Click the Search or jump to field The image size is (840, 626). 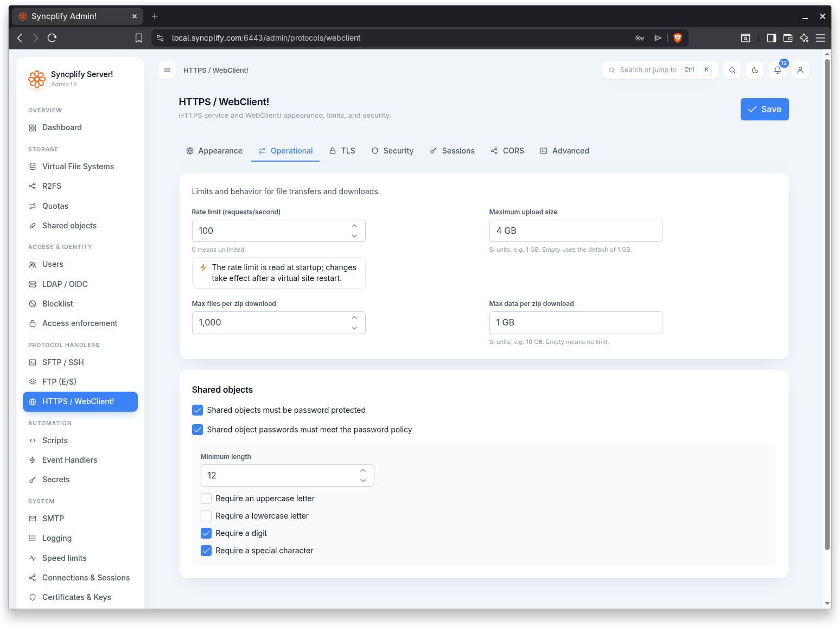pos(660,70)
